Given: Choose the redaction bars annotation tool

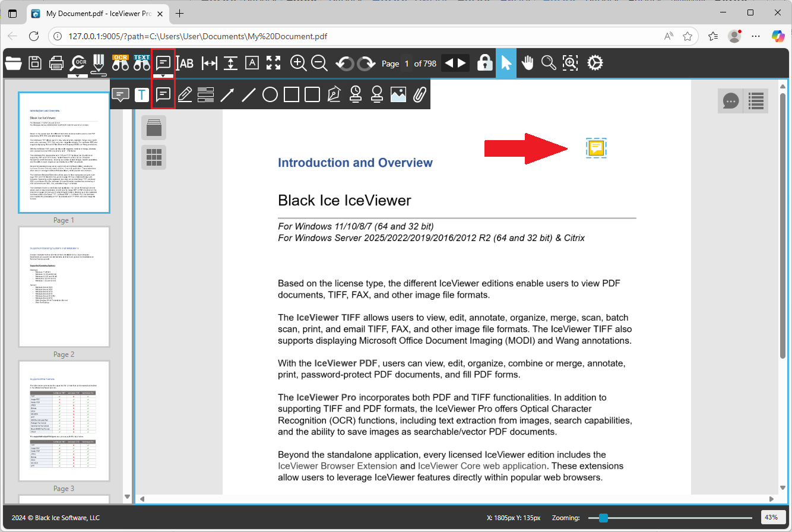Looking at the screenshot, I should tap(206, 94).
